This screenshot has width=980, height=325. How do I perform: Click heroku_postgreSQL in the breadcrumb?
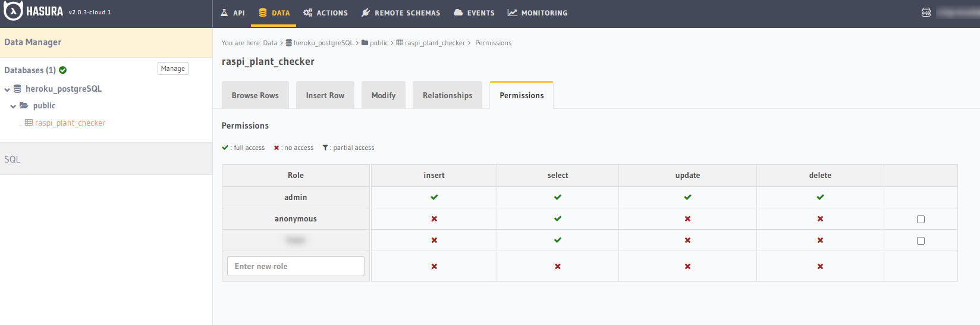tap(323, 43)
